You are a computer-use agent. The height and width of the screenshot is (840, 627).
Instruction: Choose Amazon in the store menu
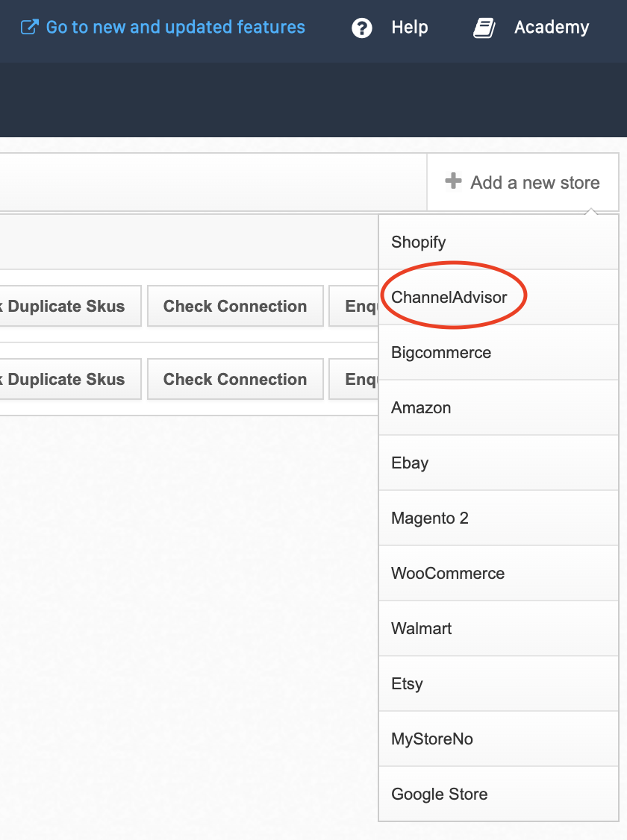coord(499,407)
